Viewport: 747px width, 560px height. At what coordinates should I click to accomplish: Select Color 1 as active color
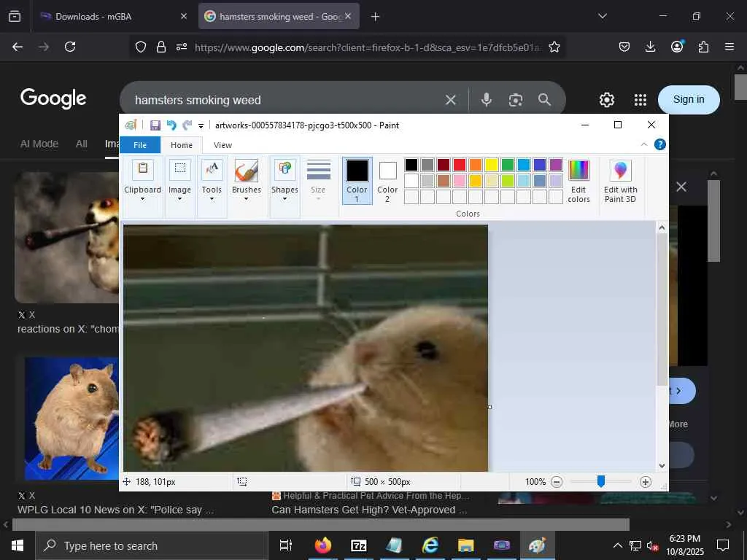pos(357,180)
